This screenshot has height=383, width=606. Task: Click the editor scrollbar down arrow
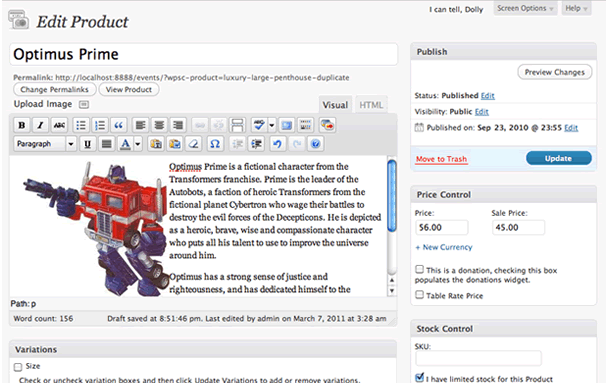392,291
